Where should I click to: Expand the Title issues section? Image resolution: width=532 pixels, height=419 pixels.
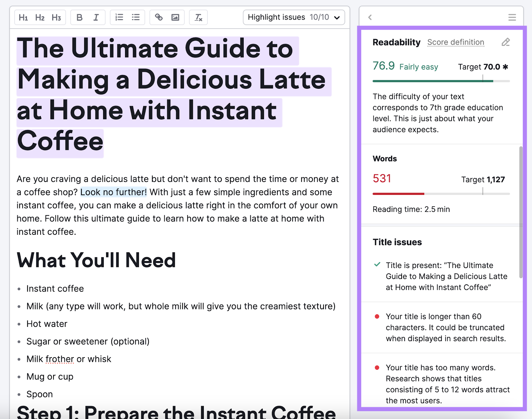[397, 242]
